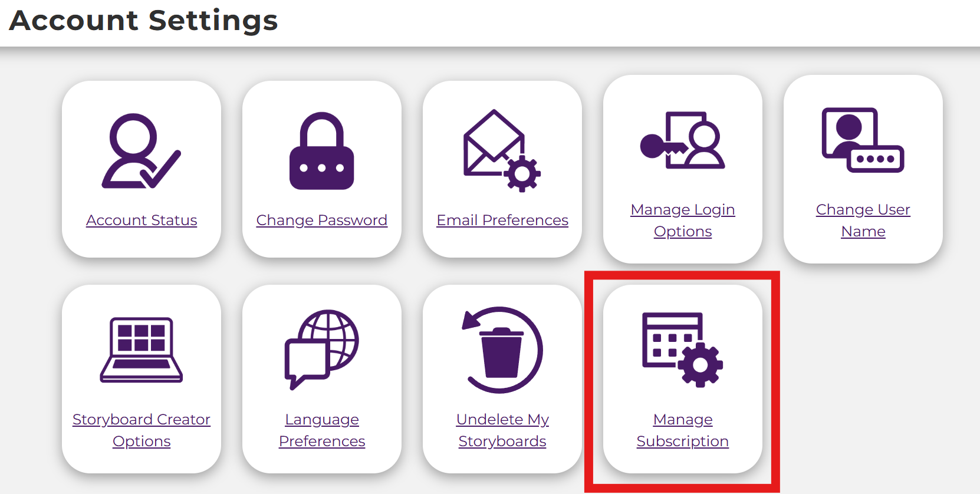Open the Manage Login Options link
Screen dimensions: 980x494
683,220
